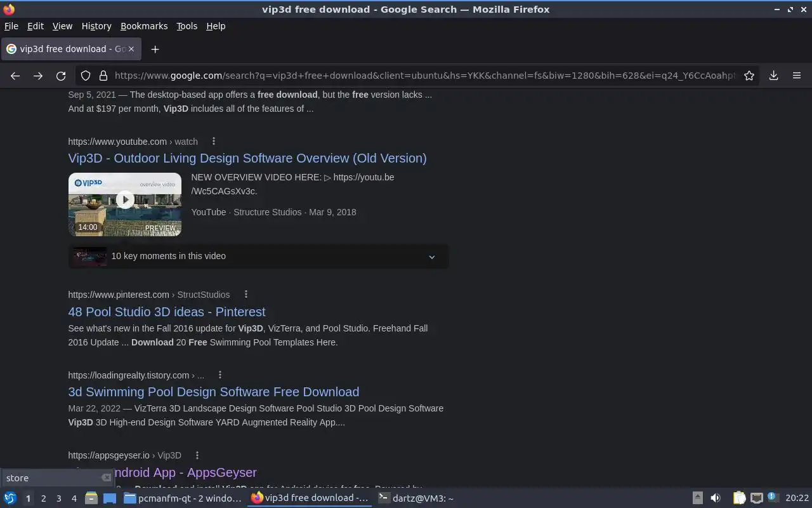
Task: Open options dots for Pinterest result
Action: [246, 294]
